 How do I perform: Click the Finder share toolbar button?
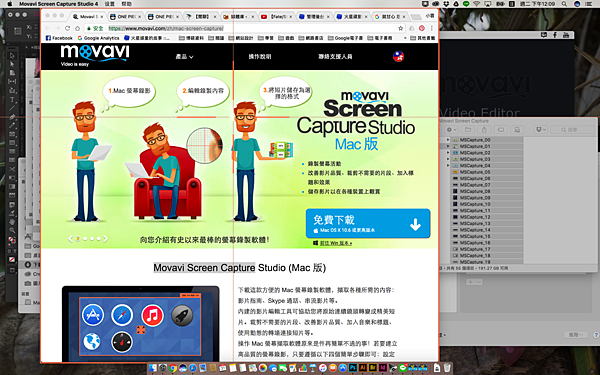[484, 130]
